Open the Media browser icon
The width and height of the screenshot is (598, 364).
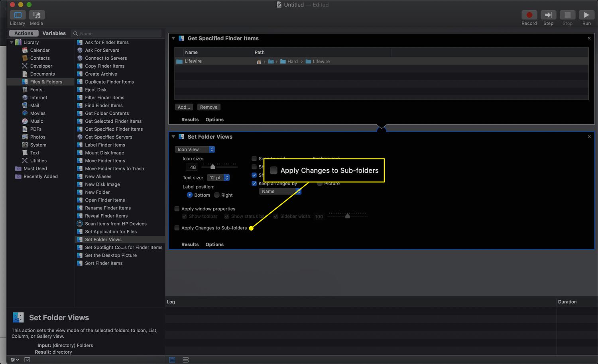click(x=36, y=15)
